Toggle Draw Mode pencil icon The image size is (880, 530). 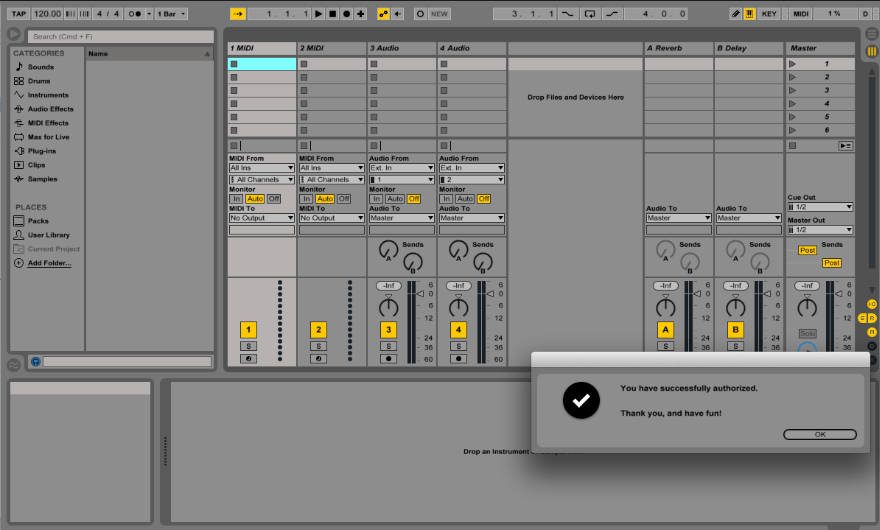coord(735,13)
